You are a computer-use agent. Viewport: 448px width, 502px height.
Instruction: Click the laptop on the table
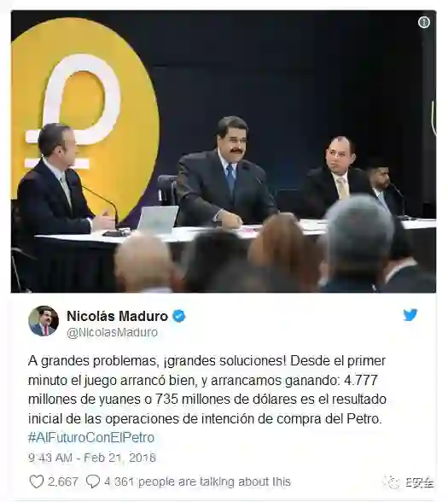158,219
